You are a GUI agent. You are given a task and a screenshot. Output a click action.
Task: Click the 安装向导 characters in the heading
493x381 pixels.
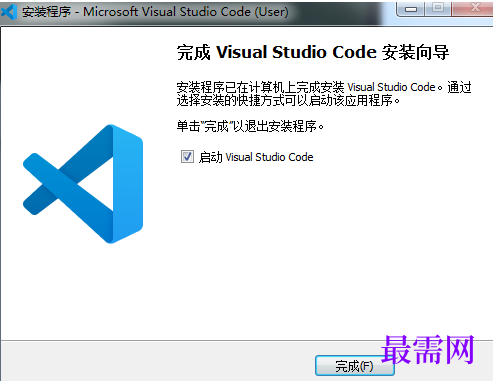click(x=415, y=52)
